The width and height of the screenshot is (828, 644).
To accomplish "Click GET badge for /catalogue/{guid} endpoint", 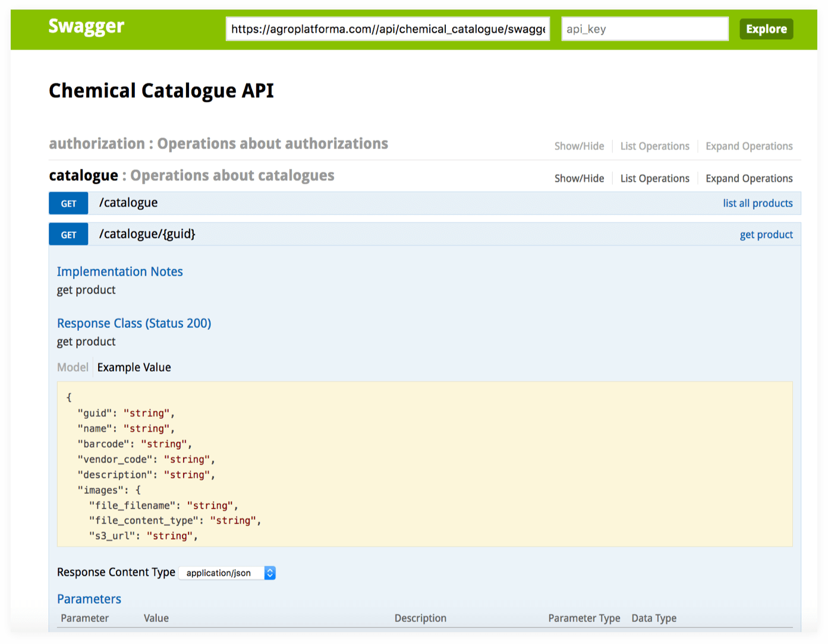I will pos(68,234).
